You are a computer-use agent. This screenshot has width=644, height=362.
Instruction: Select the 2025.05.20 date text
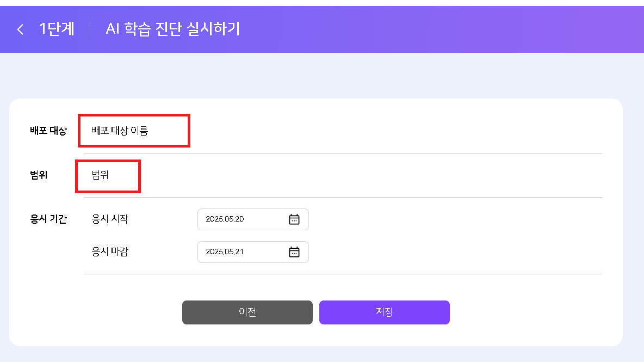tap(225, 219)
